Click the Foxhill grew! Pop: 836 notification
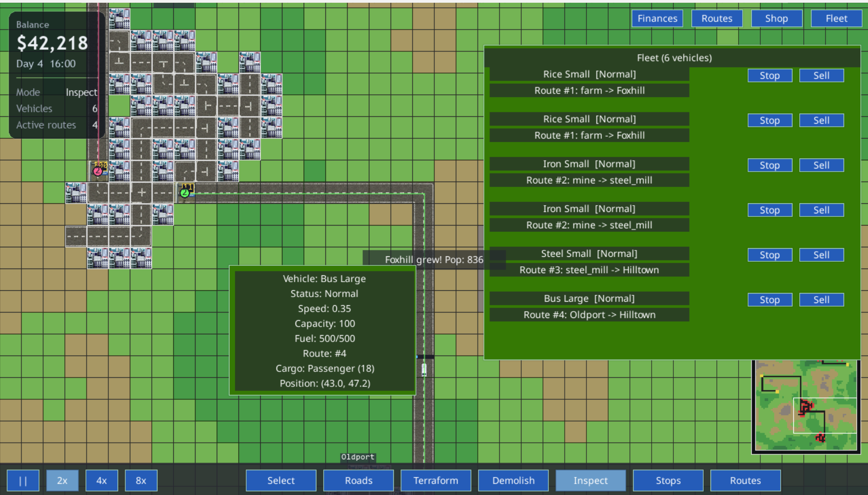The image size is (868, 495). [434, 260]
